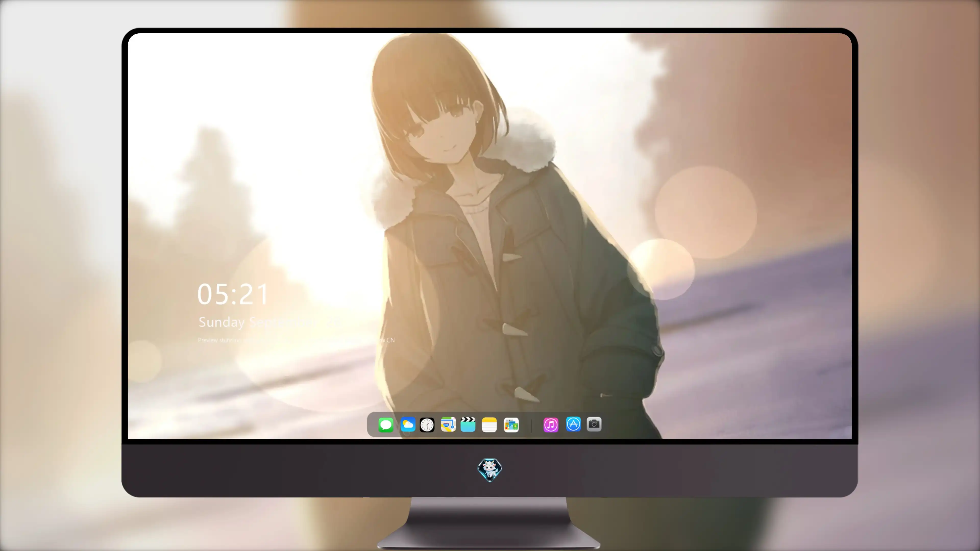Launch the Videos clapperboard app

pos(468,424)
